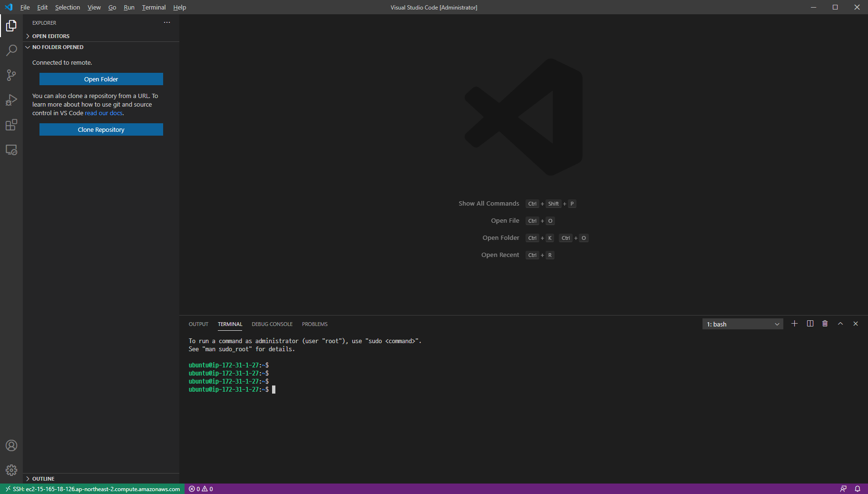Create a new terminal with plus icon
This screenshot has height=494, width=868.
794,324
